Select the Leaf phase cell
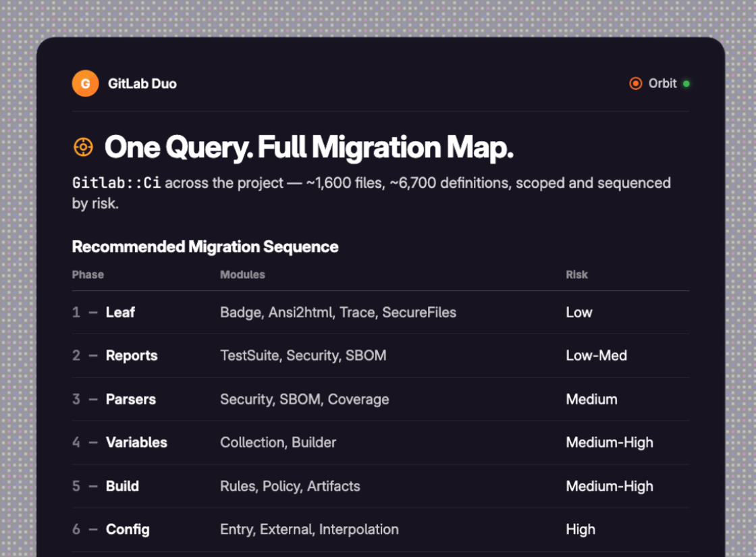The image size is (756, 557). click(103, 312)
